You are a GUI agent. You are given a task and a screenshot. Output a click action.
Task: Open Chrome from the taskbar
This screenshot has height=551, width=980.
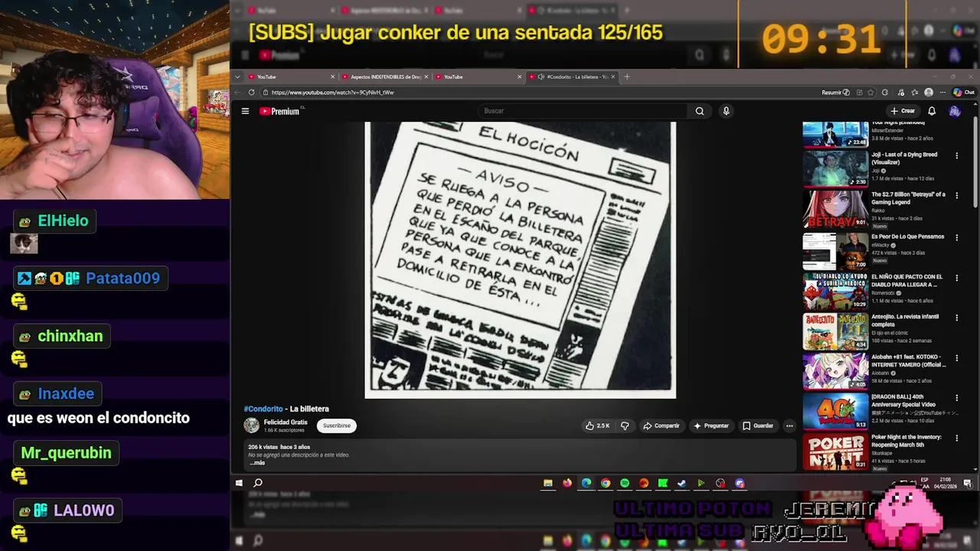coord(606,483)
